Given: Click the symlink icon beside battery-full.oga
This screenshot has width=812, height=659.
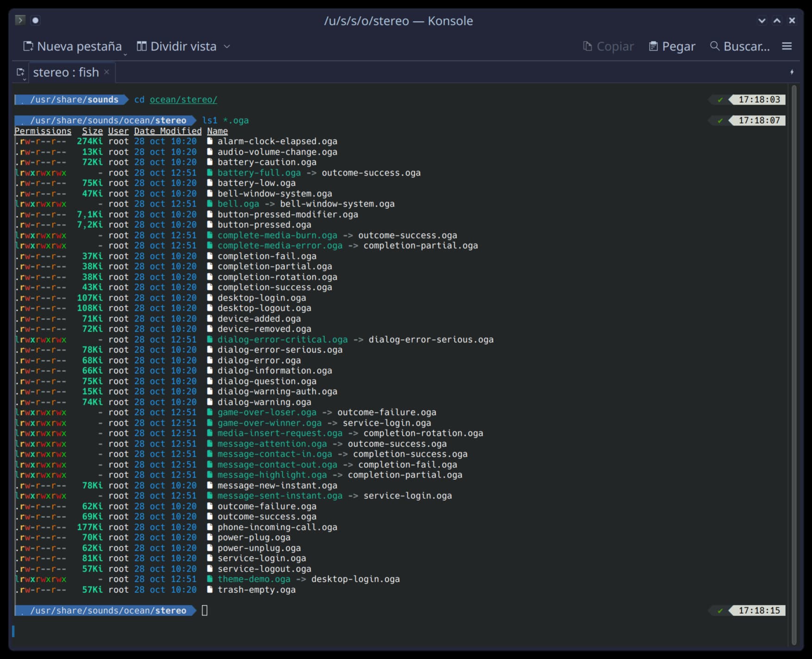Looking at the screenshot, I should (x=210, y=173).
